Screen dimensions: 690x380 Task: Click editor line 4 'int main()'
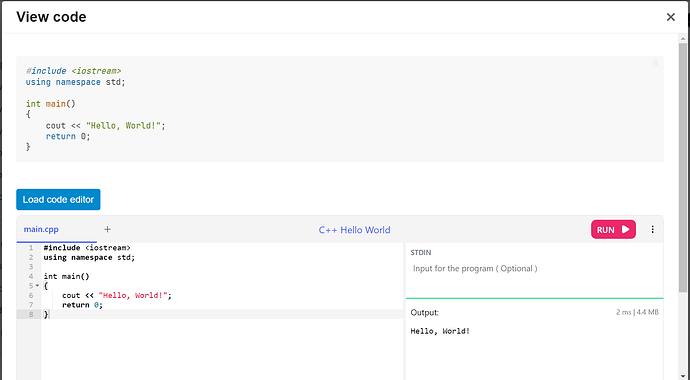point(66,277)
